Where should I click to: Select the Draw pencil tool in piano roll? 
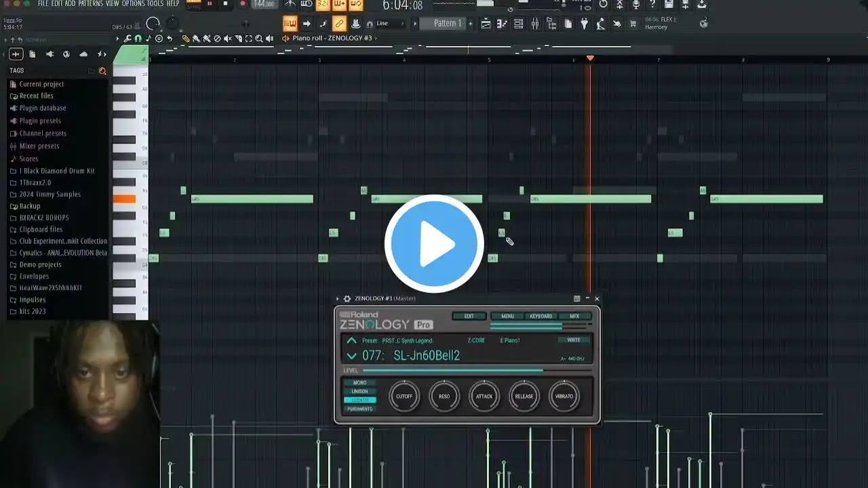(185, 39)
